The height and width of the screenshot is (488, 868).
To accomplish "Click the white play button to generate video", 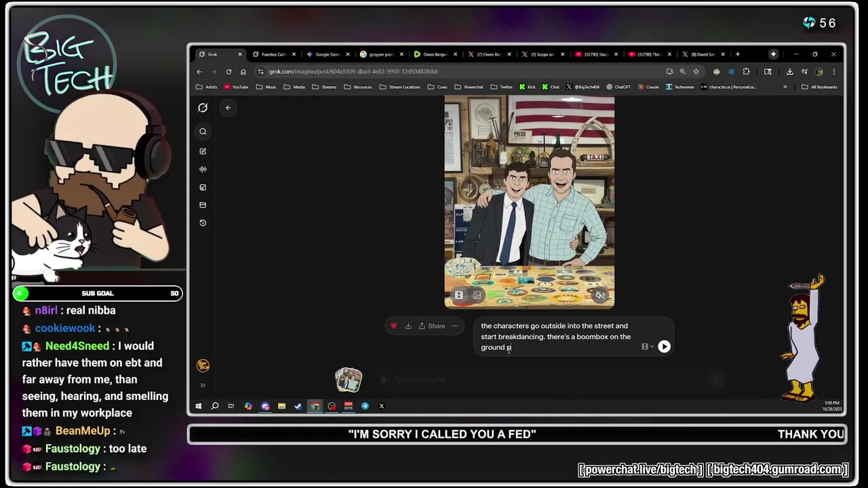I will [x=664, y=346].
